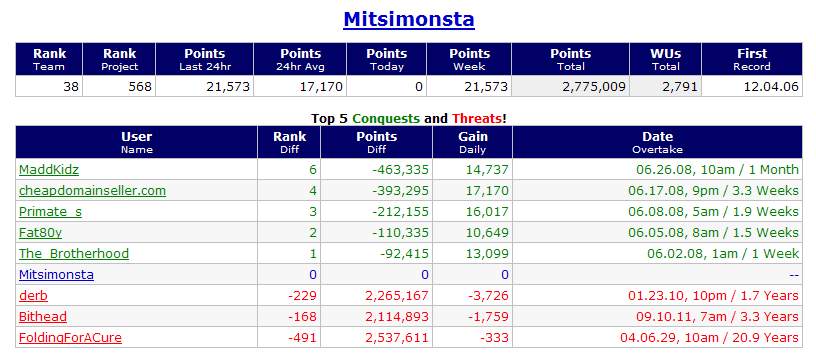816x362 pixels.
Task: Click cheapdomainseller.com points diff -393,295
Action: pyautogui.click(x=401, y=191)
